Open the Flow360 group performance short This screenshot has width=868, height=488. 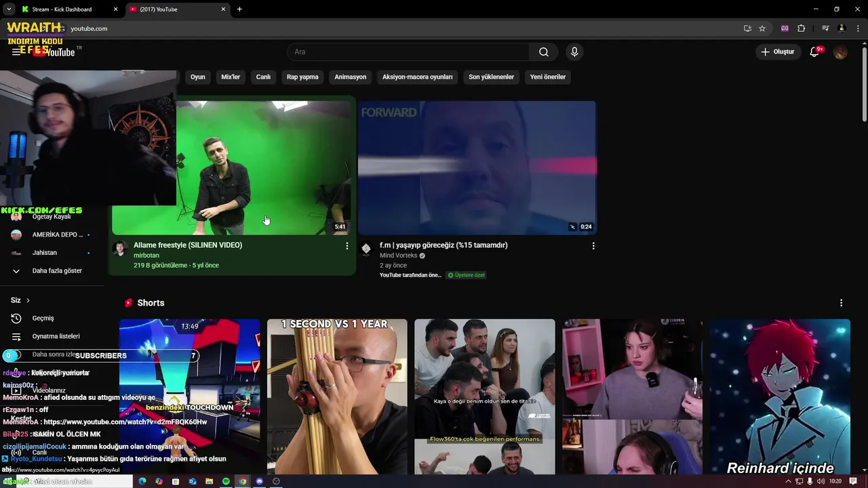point(485,396)
